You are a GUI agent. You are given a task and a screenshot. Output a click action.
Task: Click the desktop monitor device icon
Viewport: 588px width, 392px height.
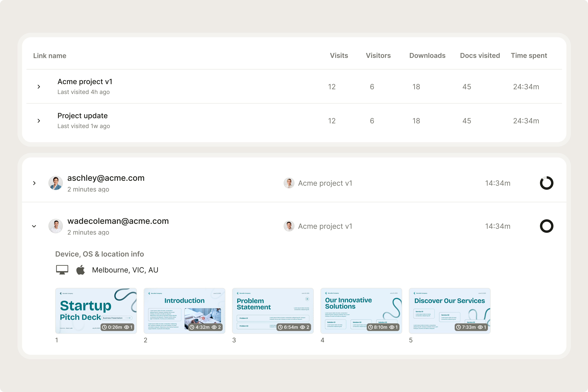[x=62, y=270]
